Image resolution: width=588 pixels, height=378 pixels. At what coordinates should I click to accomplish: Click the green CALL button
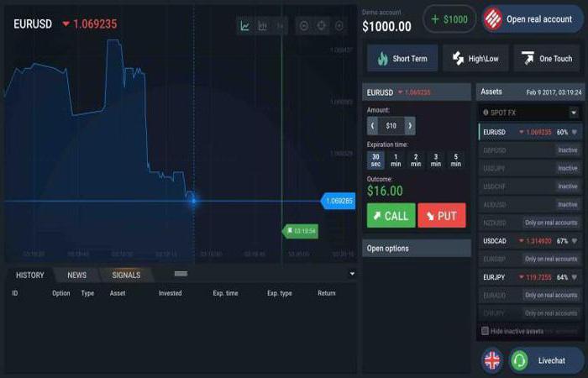(x=391, y=215)
